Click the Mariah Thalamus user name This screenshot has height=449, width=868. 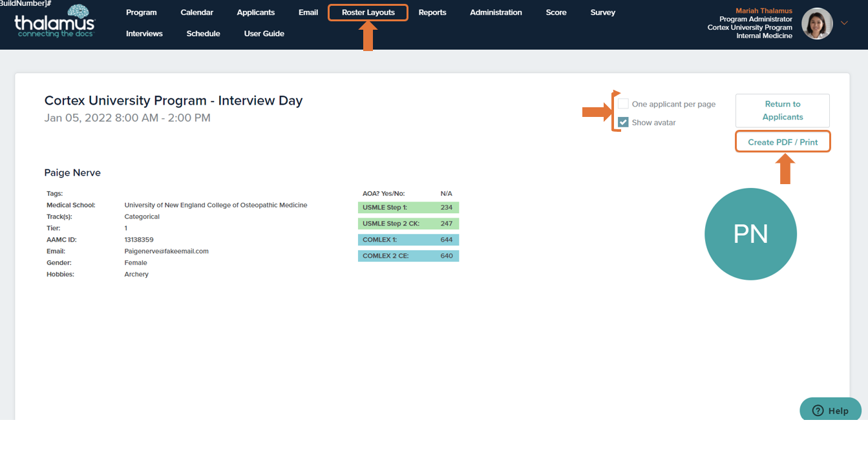tap(764, 11)
